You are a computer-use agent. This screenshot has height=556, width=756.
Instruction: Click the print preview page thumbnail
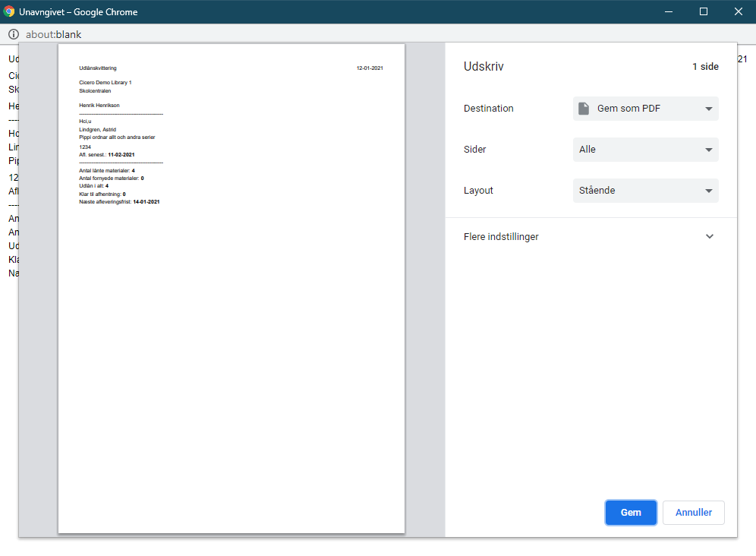click(232, 289)
